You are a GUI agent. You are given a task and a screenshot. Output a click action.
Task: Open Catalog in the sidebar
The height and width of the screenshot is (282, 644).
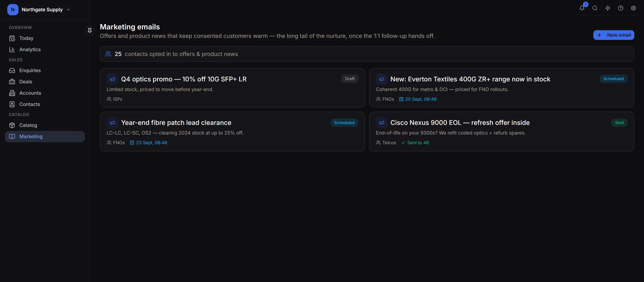point(45,125)
